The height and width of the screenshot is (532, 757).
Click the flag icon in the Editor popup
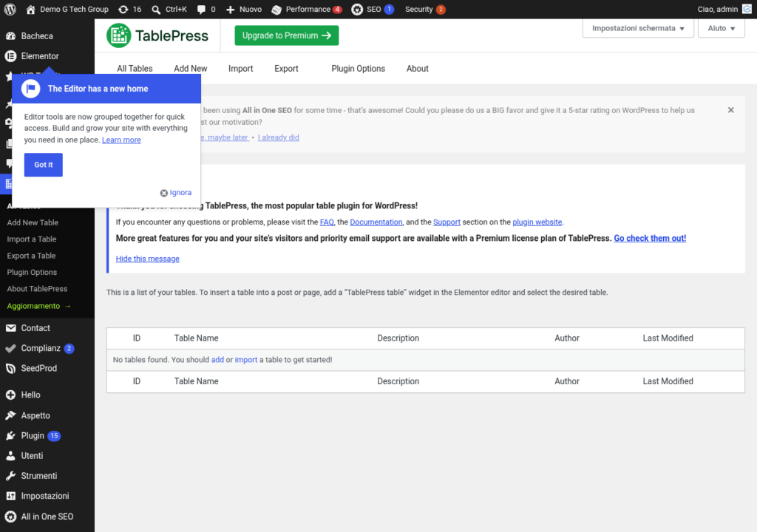[x=30, y=89]
